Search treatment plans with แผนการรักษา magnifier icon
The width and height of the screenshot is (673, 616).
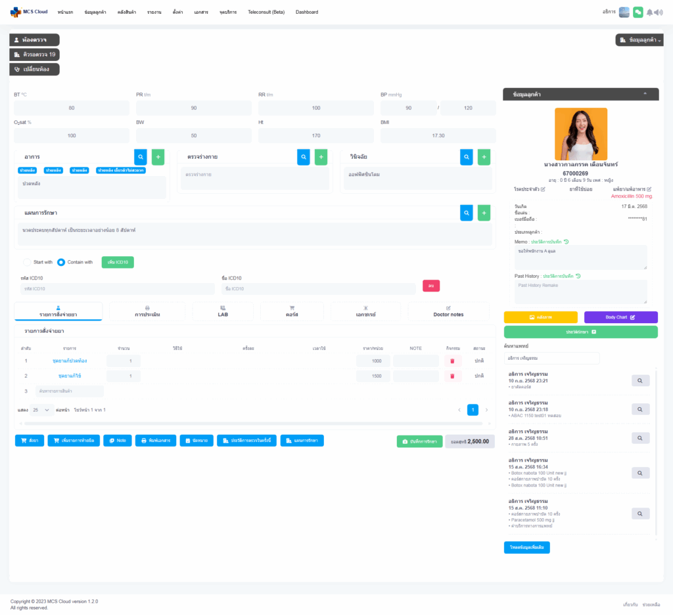466,213
